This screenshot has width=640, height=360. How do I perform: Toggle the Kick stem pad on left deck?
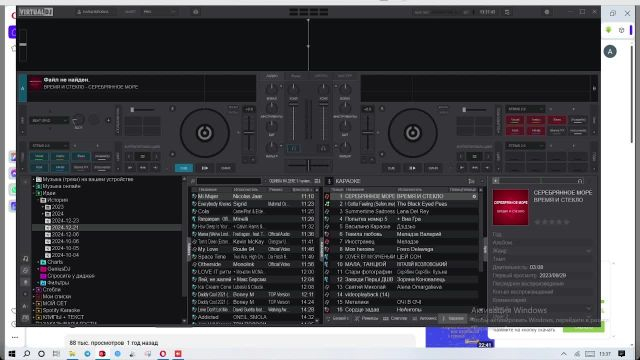tap(39, 167)
